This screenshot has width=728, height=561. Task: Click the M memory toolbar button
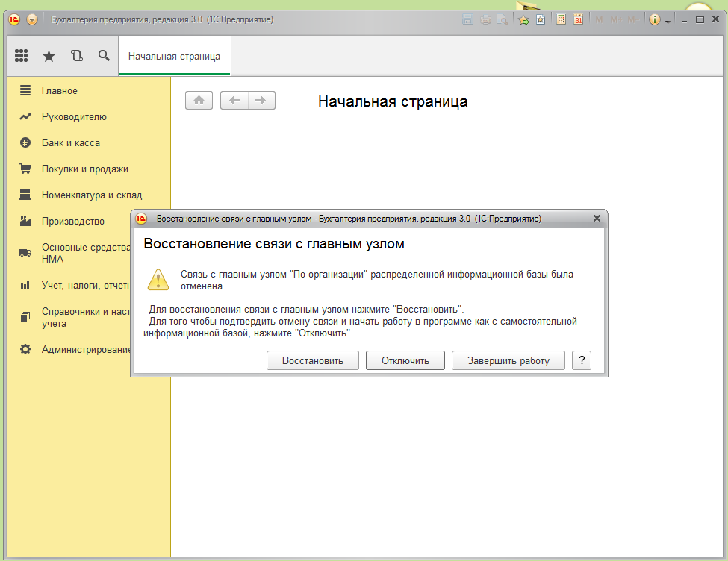pos(599,19)
